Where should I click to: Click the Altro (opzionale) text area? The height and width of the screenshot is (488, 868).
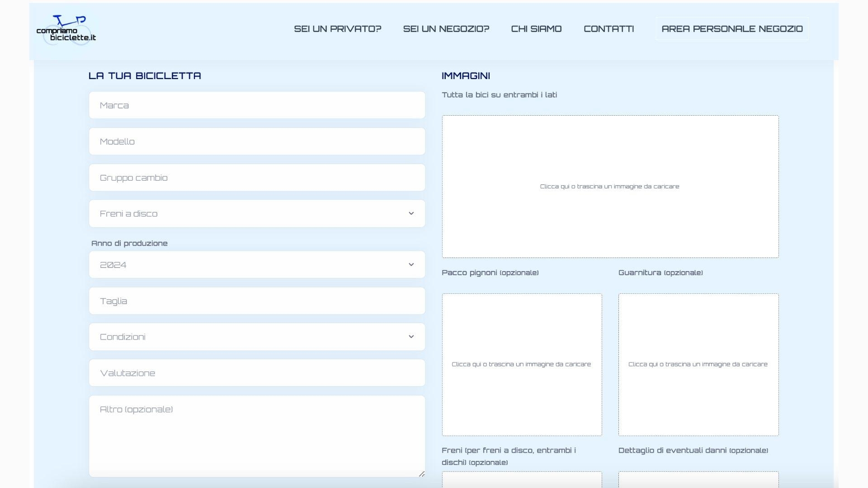click(x=257, y=436)
